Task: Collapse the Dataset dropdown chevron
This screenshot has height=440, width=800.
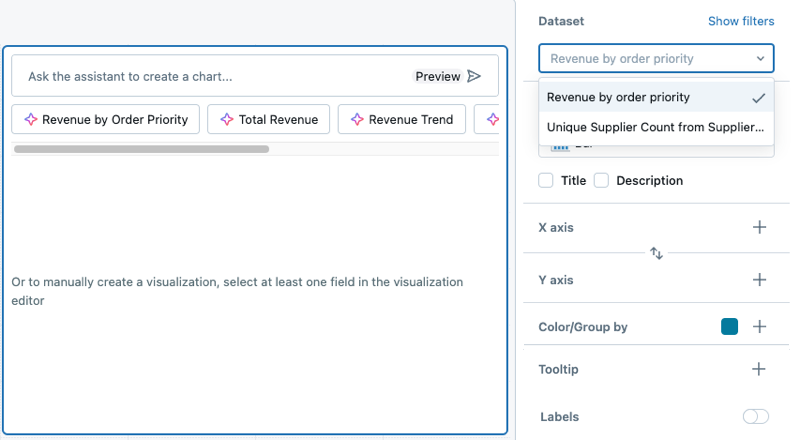Action: tap(761, 59)
